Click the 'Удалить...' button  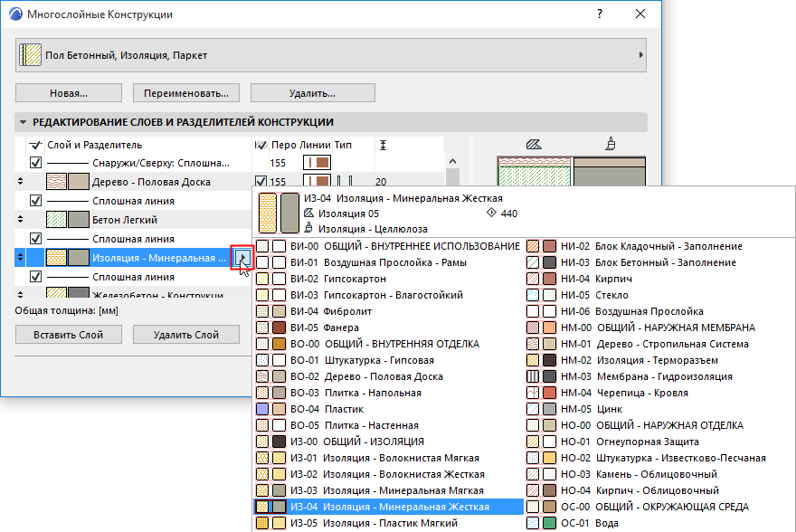pyautogui.click(x=313, y=93)
